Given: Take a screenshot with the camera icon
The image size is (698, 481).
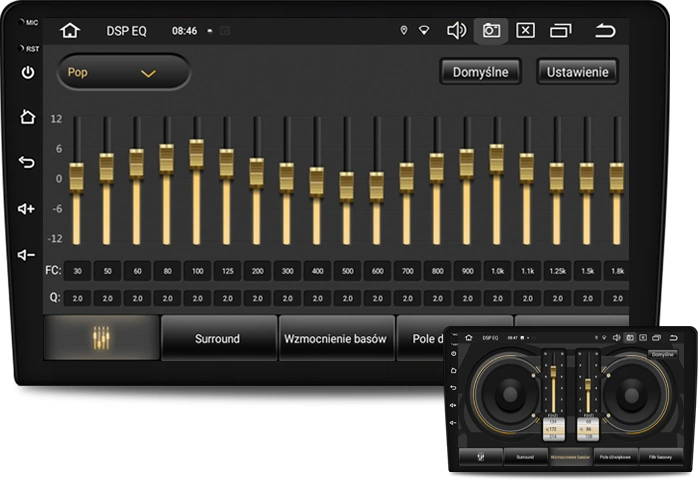Looking at the screenshot, I should (x=490, y=30).
